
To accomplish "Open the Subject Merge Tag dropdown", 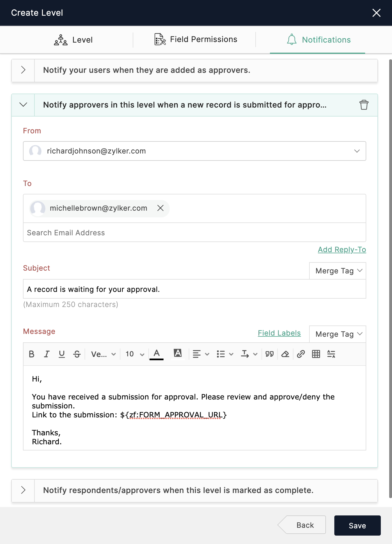I will [337, 271].
